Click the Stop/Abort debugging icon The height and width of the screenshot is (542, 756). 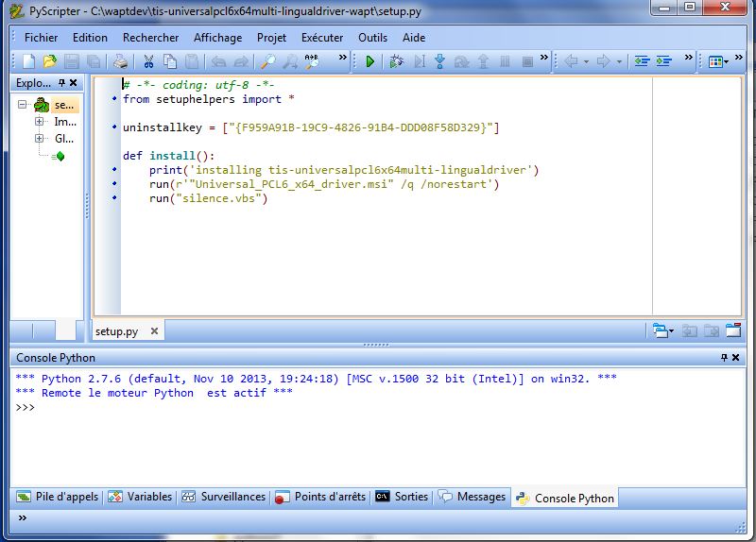click(x=527, y=61)
